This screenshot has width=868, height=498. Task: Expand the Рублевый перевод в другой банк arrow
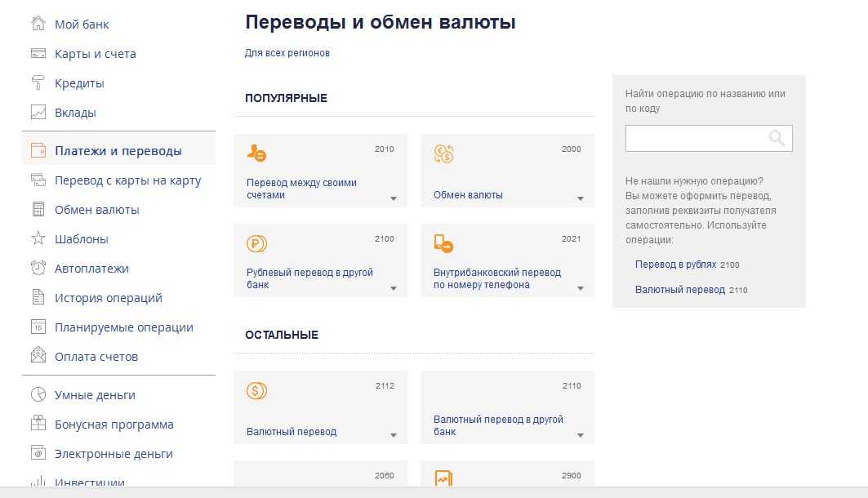[x=394, y=288]
